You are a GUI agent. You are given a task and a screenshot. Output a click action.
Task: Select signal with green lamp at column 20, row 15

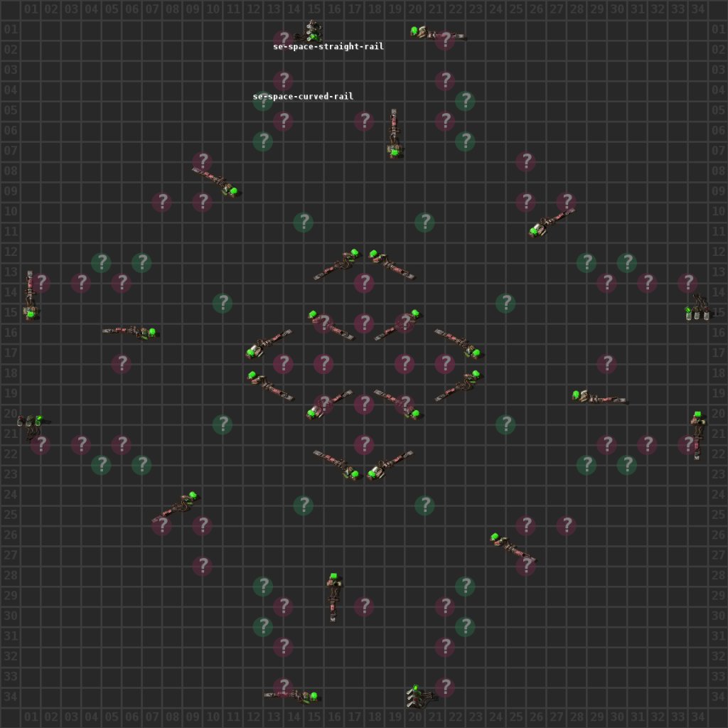pos(398,324)
